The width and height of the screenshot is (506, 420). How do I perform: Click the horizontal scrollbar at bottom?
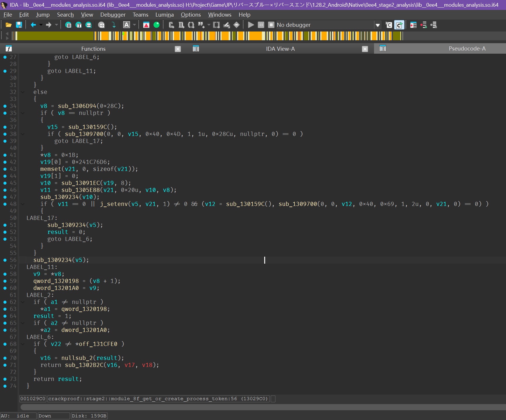coord(263,407)
